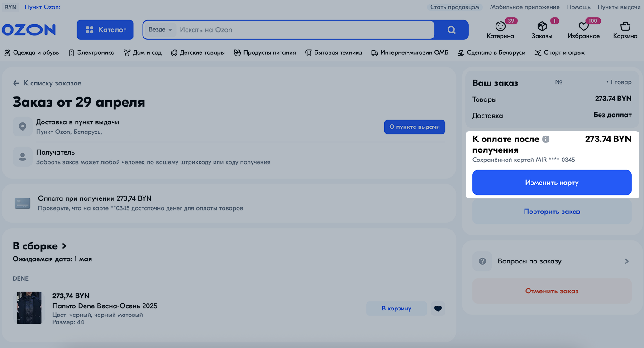Go to Детские товары category
Viewport: 644px width, 348px height.
click(x=198, y=52)
